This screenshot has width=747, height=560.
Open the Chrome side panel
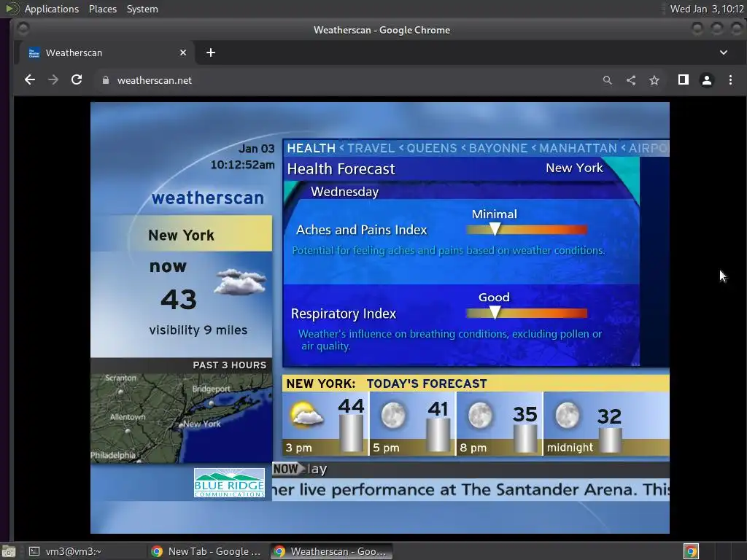pos(683,80)
